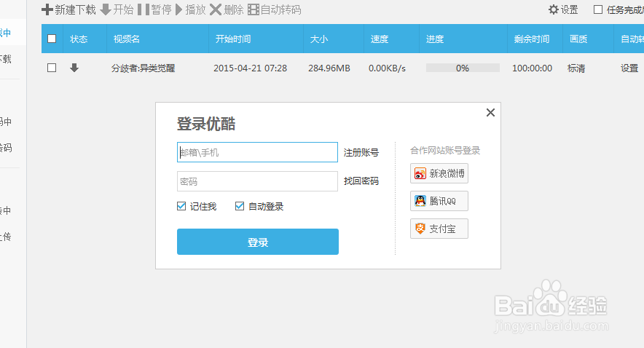
Task: Click the start time 2015-04-21 07:28
Action: click(x=250, y=68)
